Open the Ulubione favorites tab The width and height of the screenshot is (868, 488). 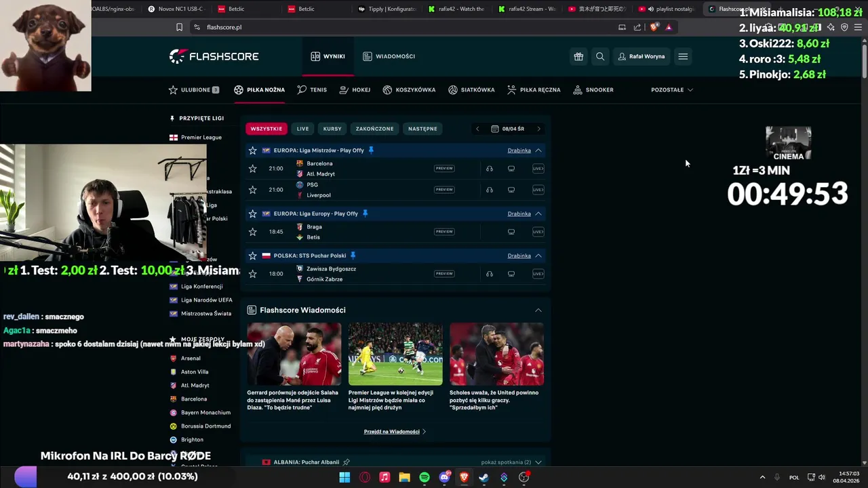click(x=194, y=89)
